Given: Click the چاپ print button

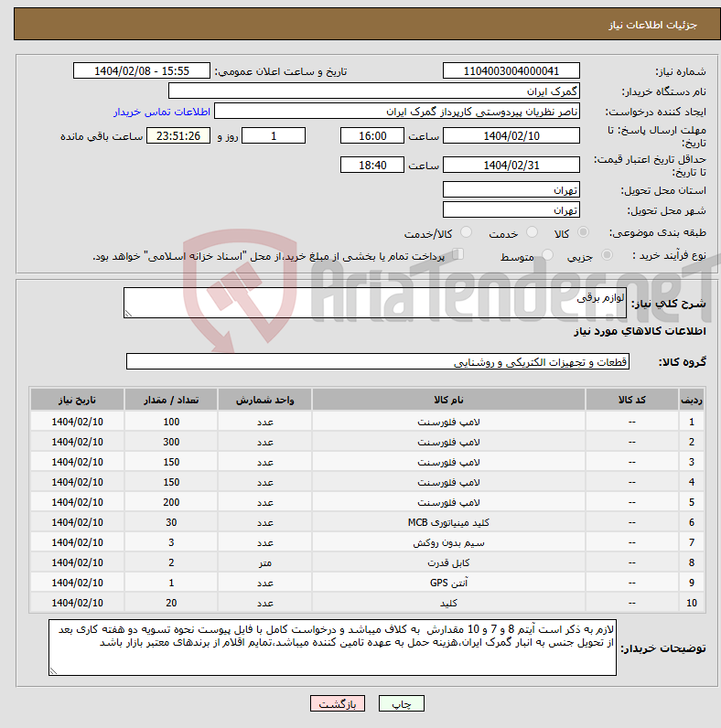Looking at the screenshot, I should pyautogui.click(x=402, y=703).
